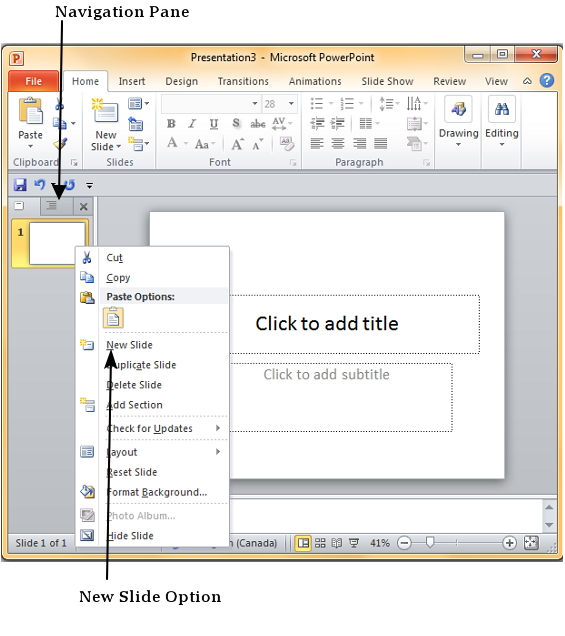The image size is (565, 636).
Task: Click the Grow Font icon
Action: click(x=237, y=144)
